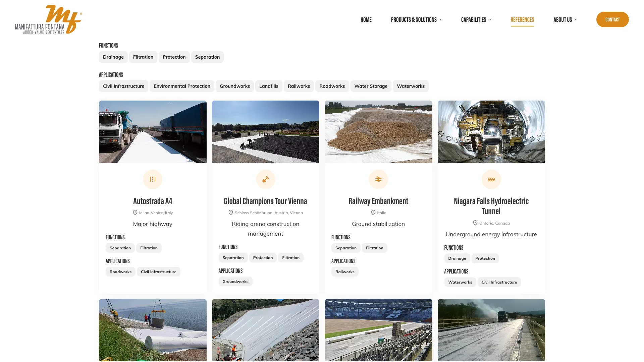Toggle the Drainage function filter
644x362 pixels.
(113, 57)
